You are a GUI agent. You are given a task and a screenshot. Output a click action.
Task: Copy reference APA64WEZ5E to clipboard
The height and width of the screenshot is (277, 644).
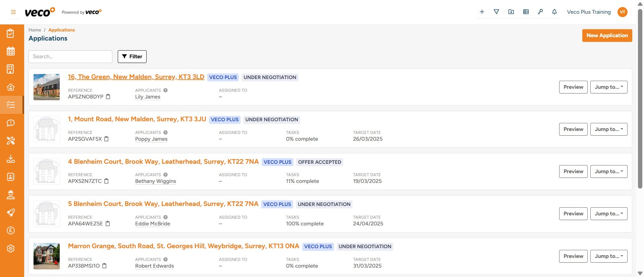point(108,224)
